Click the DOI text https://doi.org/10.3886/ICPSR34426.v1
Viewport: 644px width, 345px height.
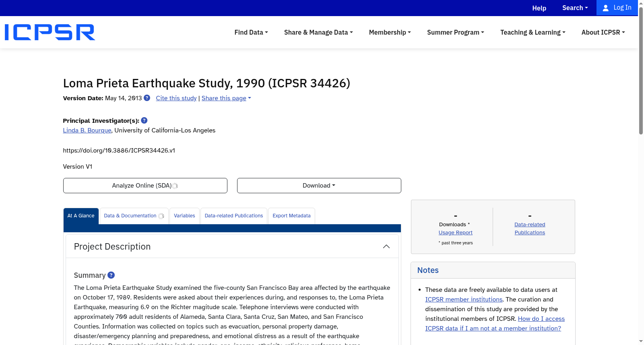pos(119,151)
